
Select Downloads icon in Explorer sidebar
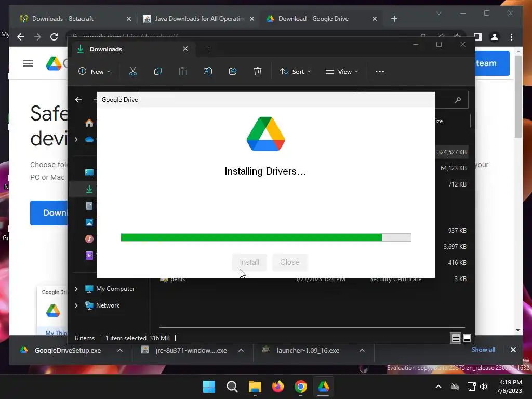(x=89, y=189)
